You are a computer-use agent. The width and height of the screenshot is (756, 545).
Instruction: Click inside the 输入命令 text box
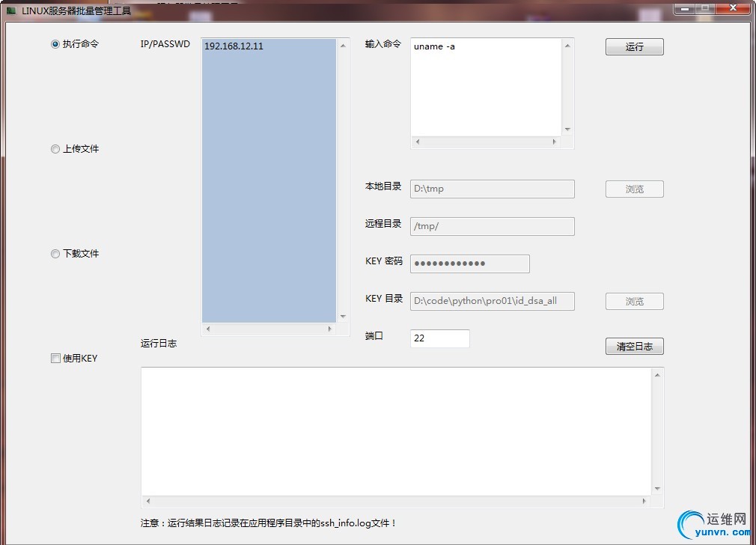pos(486,88)
